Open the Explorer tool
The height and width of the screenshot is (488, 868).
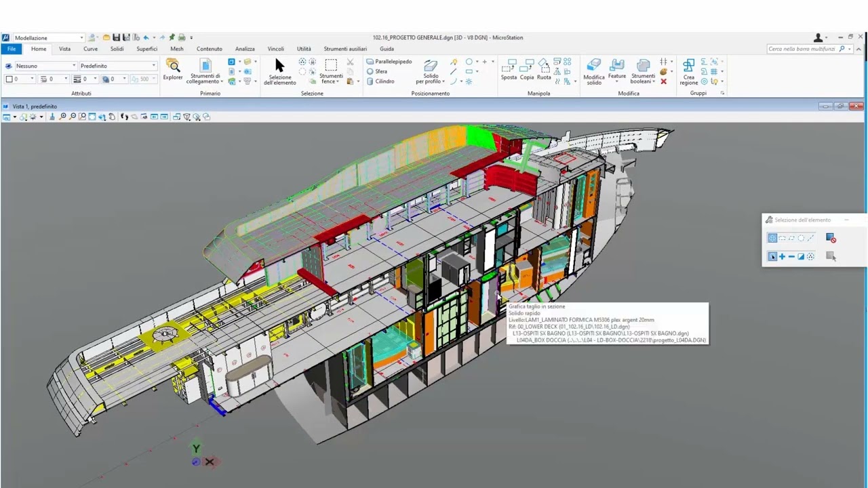click(x=173, y=70)
